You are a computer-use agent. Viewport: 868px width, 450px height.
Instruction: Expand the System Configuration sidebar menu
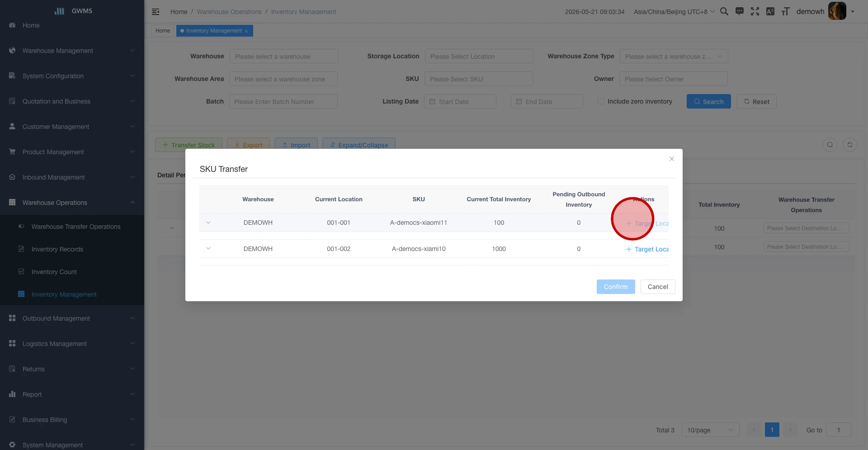tap(72, 76)
